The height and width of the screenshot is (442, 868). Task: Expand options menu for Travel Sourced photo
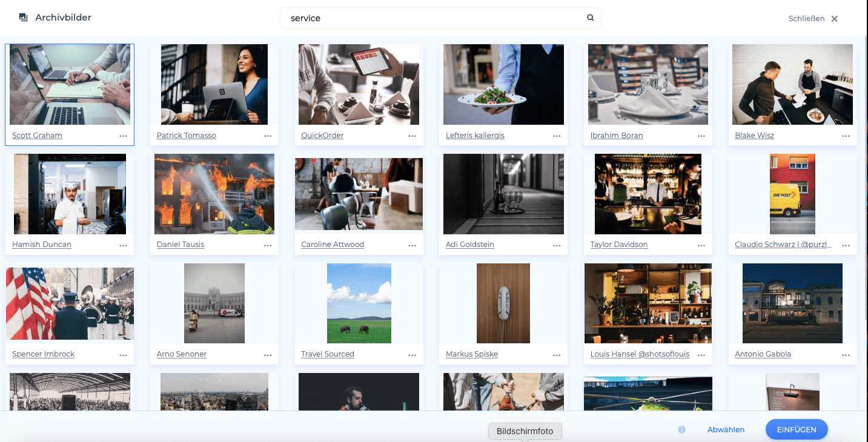pos(412,355)
